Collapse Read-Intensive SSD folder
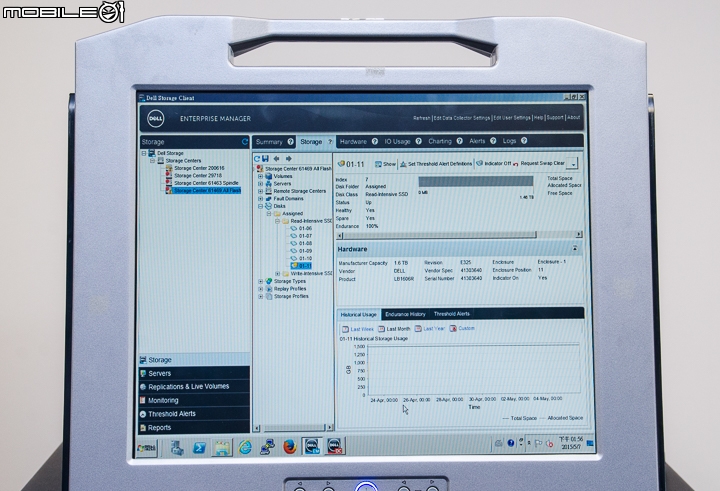This screenshot has height=491, width=720. tap(277, 221)
